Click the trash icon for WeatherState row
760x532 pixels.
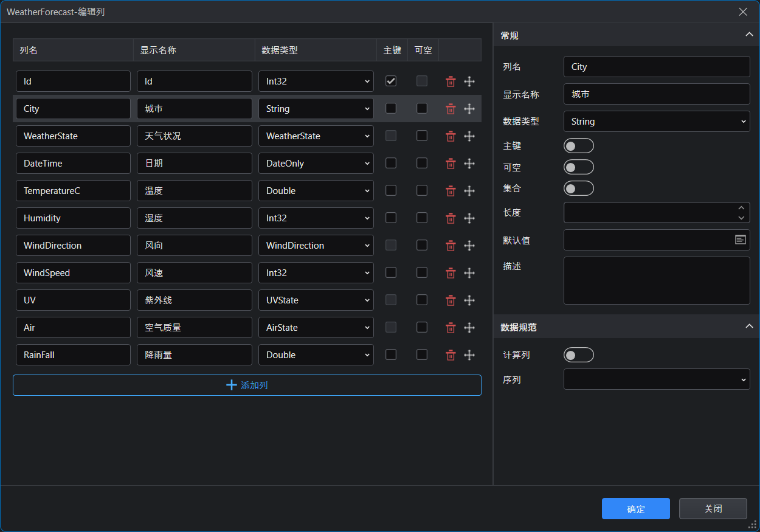point(451,136)
